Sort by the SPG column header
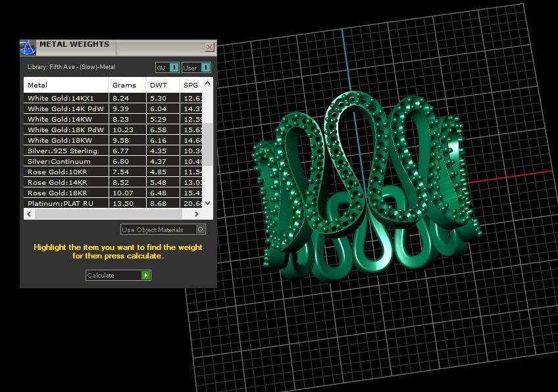Image resolution: width=558 pixels, height=392 pixels. tap(191, 86)
